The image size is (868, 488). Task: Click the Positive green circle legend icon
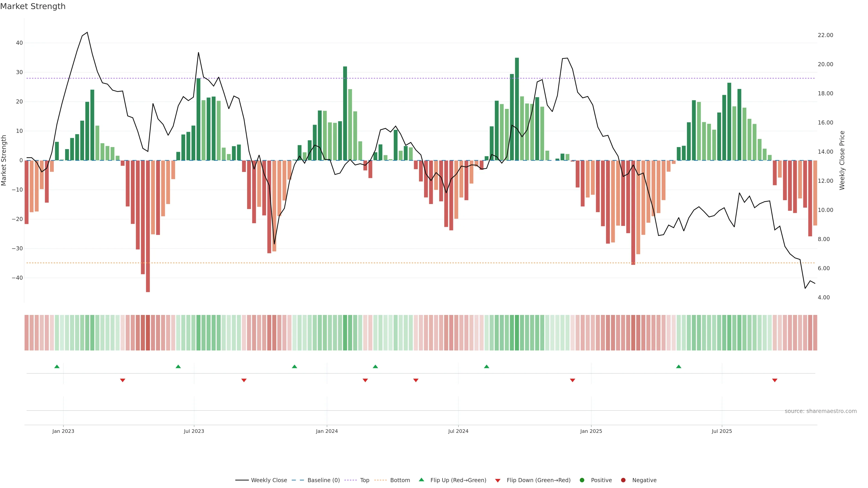click(x=582, y=480)
